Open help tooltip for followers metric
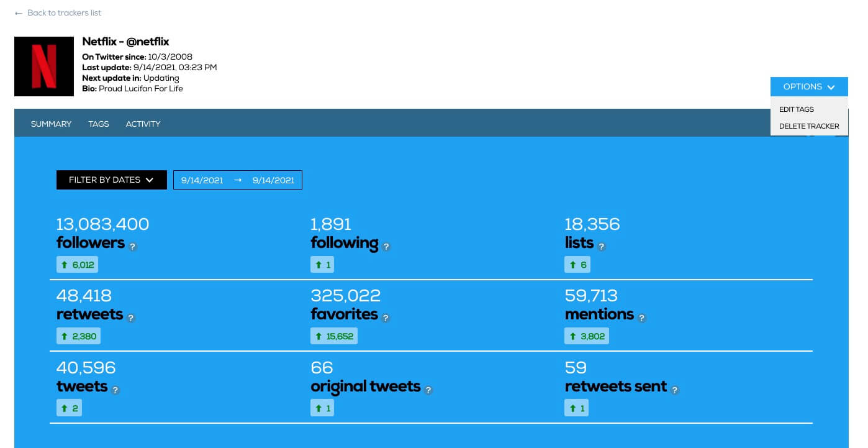The width and height of the screenshot is (868, 448). [x=132, y=247]
